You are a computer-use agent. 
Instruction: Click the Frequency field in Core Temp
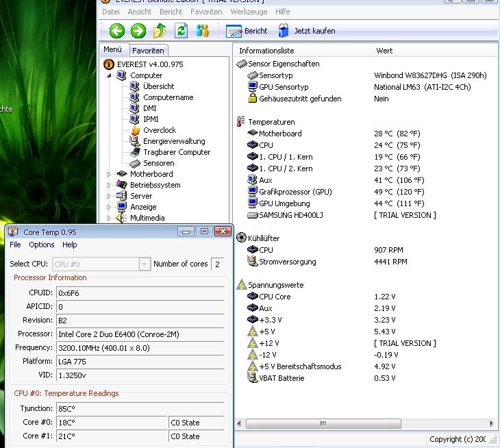(x=140, y=348)
